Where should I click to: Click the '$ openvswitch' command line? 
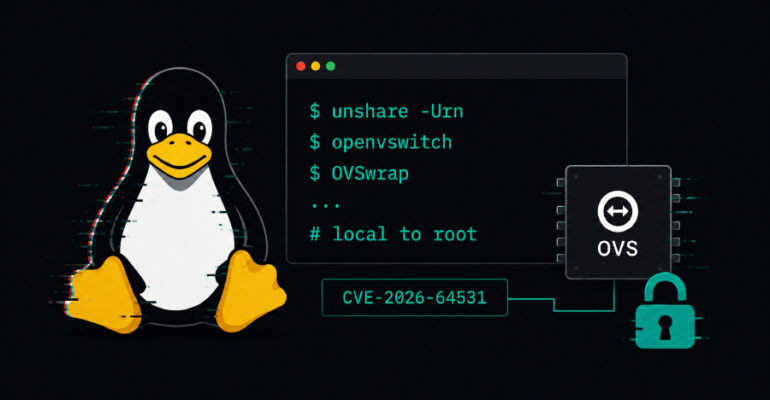(381, 142)
